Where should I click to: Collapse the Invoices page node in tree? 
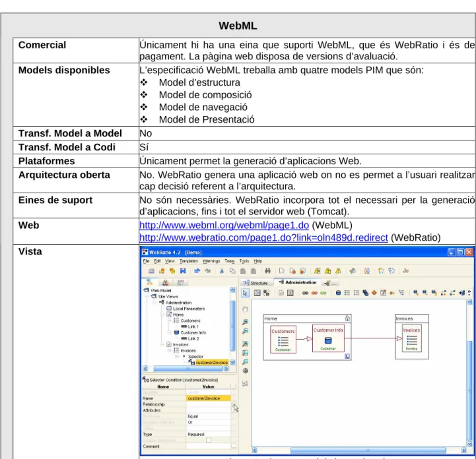pyautogui.click(x=162, y=344)
